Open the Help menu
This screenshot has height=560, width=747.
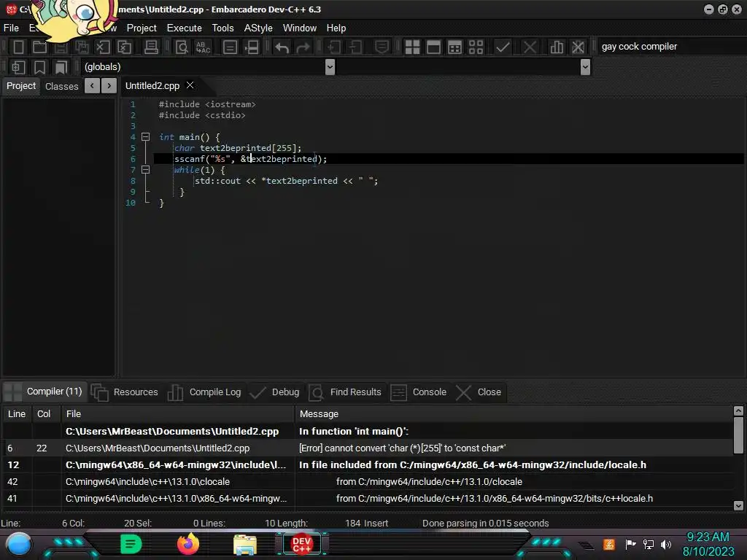(336, 28)
